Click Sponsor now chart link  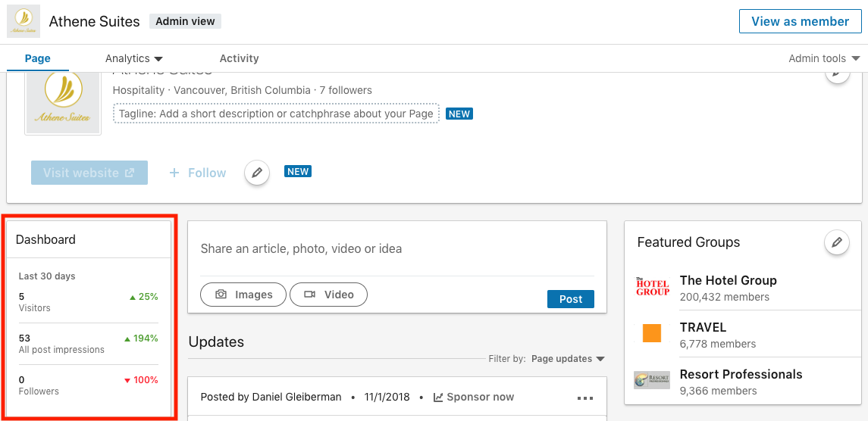474,397
